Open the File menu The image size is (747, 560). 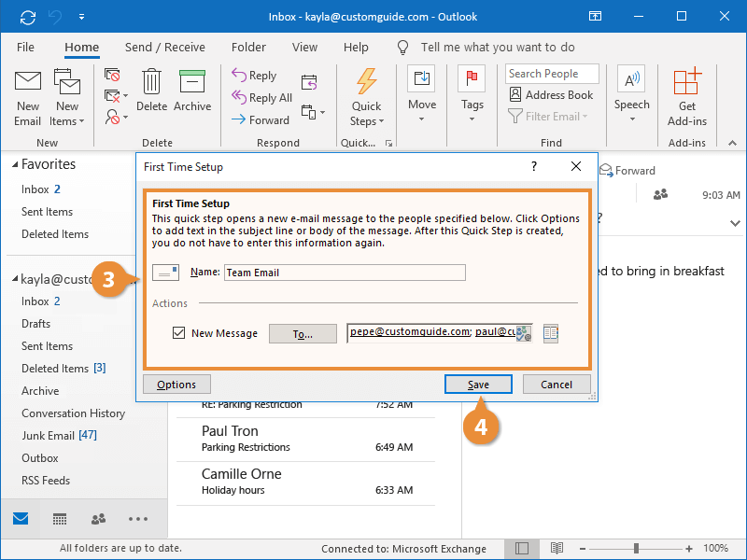26,47
